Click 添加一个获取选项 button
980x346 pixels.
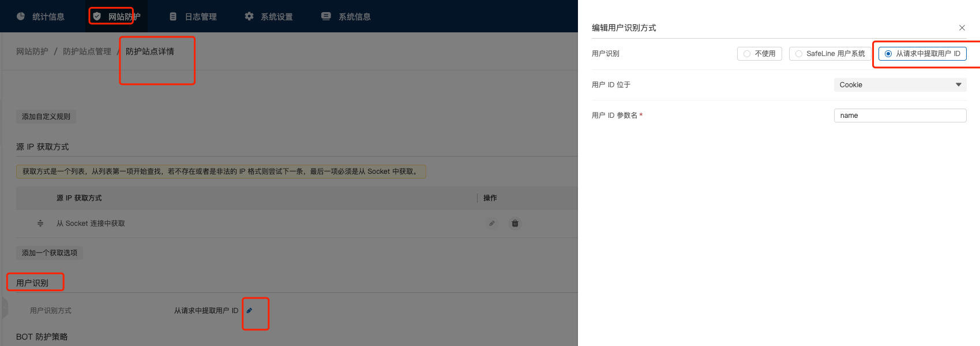pyautogui.click(x=50, y=253)
